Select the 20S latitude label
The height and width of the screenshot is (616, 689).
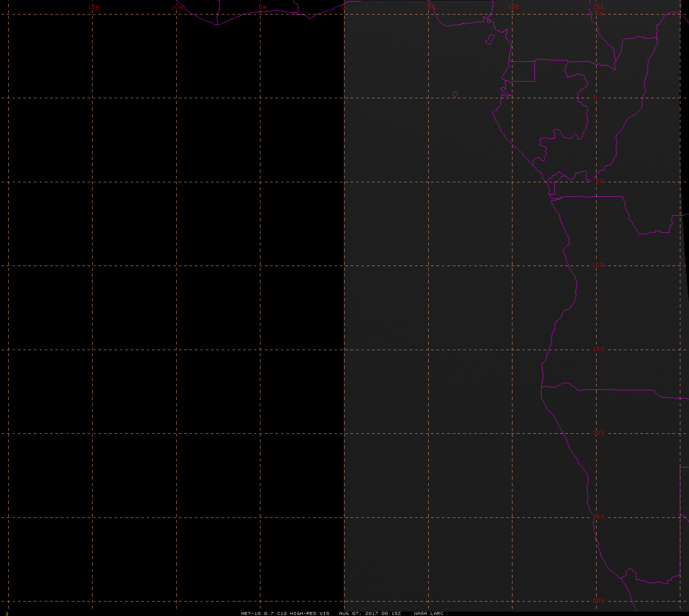[599, 433]
